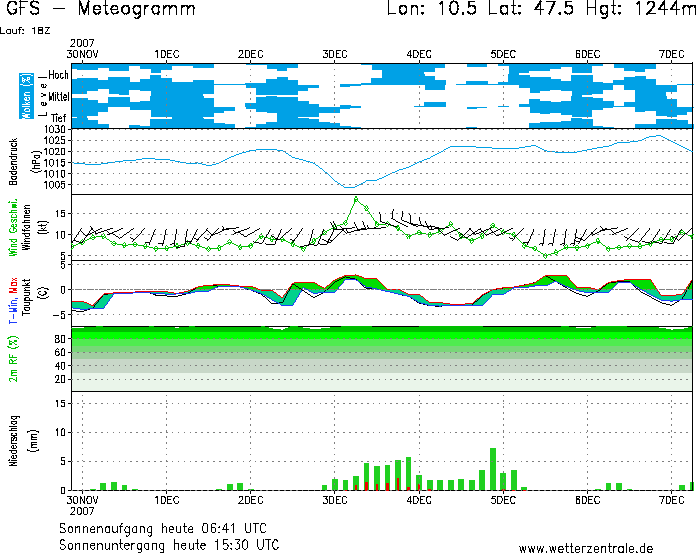Click the Bodendruck (hPa) axis label

14,161
